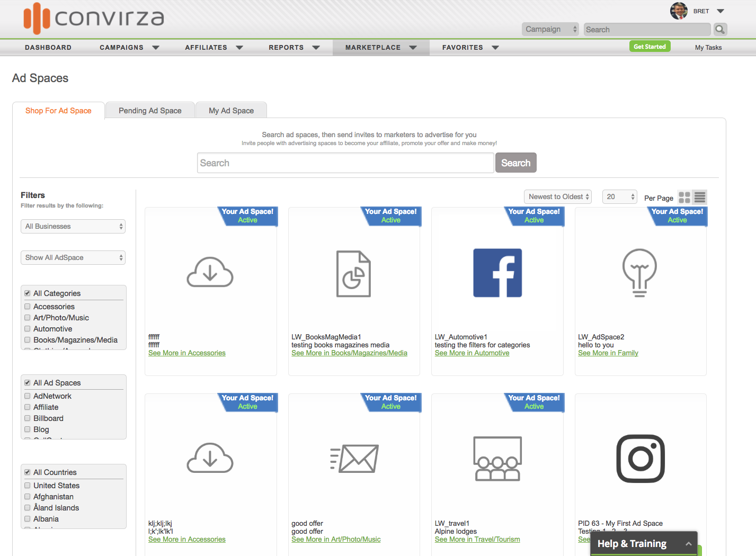This screenshot has height=556, width=756.
Task: Check the Affiliate ad space checkbox
Action: pos(28,407)
